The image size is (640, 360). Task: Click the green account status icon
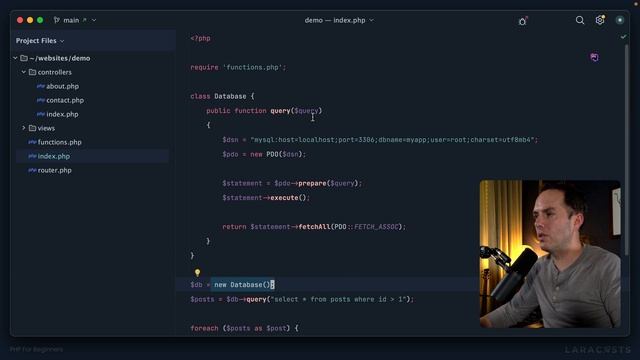tap(620, 20)
